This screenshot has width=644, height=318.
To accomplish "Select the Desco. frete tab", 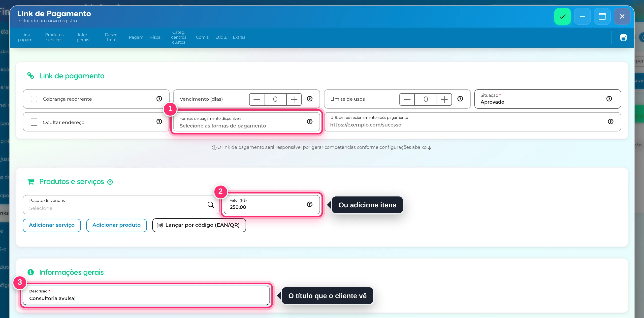I will click(111, 37).
